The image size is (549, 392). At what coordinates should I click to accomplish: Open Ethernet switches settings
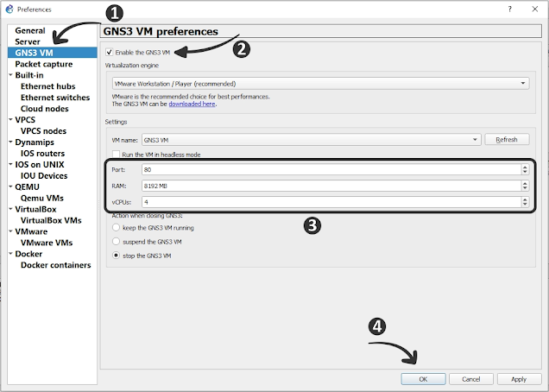coord(55,98)
